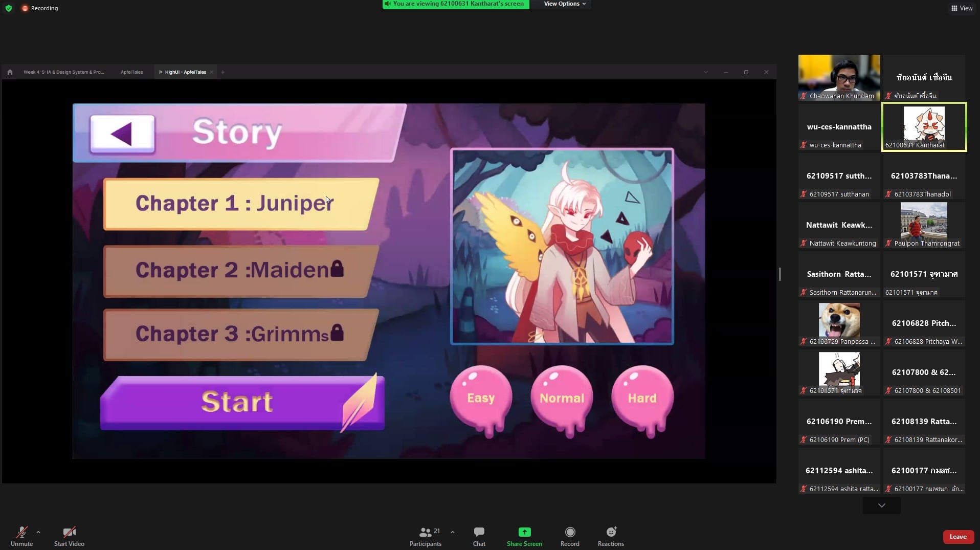Select Chaowanan Khundam's video thumbnail
Viewport: 980px width, 550px height.
[x=839, y=77]
